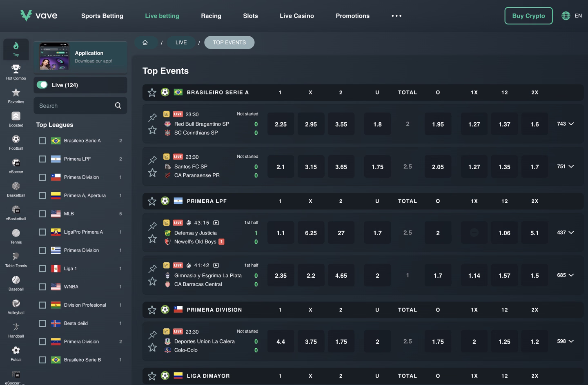Viewport: 588px width, 385px height.
Task: Expand 598 markets for La Calera match
Action: 566,341
